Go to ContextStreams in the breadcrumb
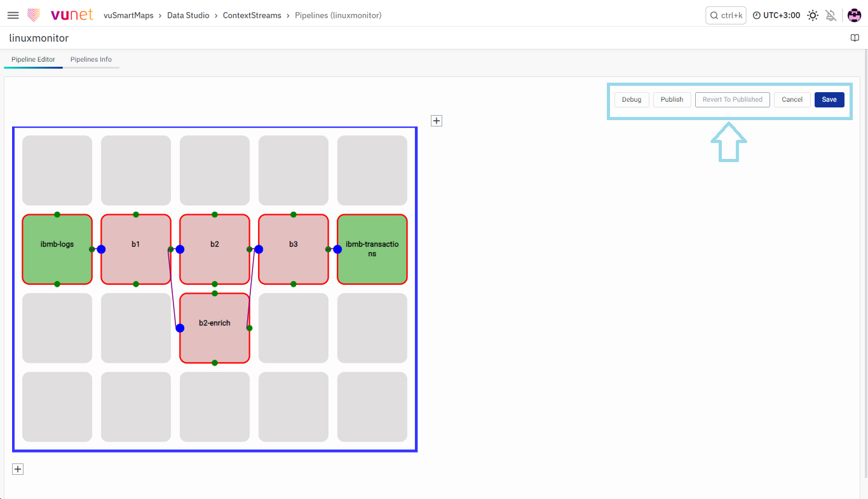The width and height of the screenshot is (868, 499). (252, 15)
